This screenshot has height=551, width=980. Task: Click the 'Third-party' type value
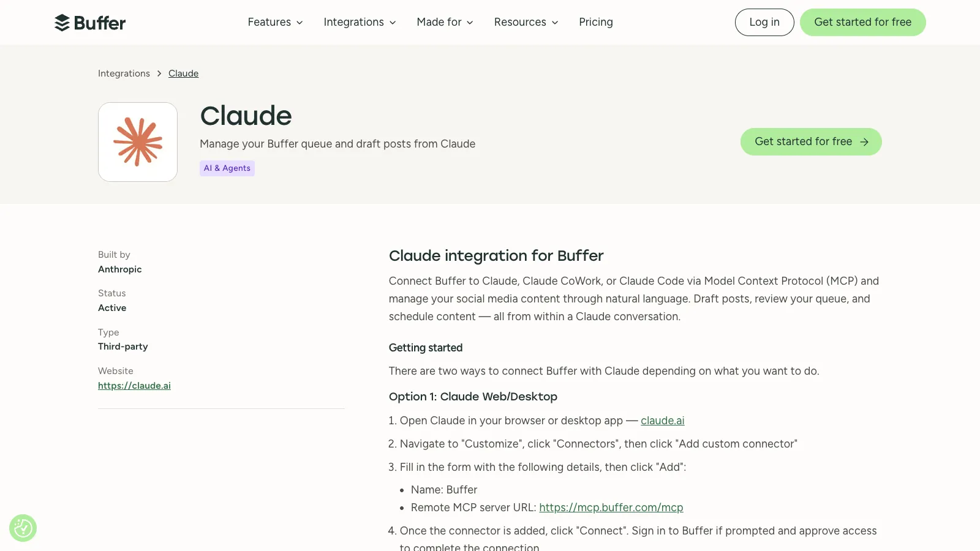(x=123, y=347)
